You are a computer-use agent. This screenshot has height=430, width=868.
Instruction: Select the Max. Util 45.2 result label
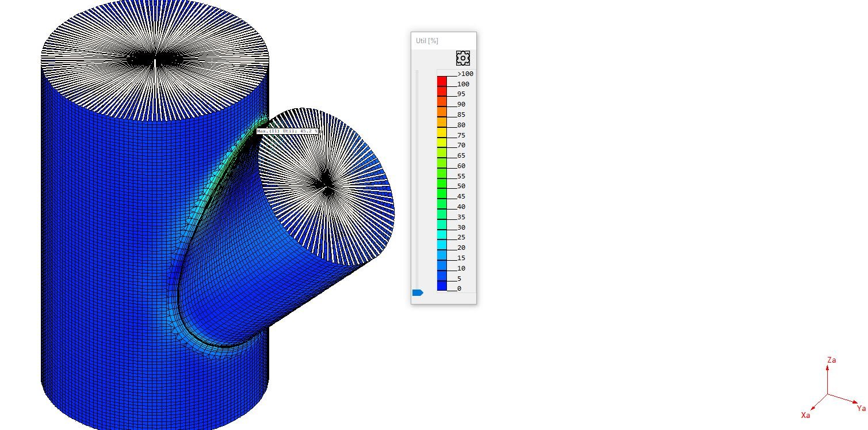287,131
